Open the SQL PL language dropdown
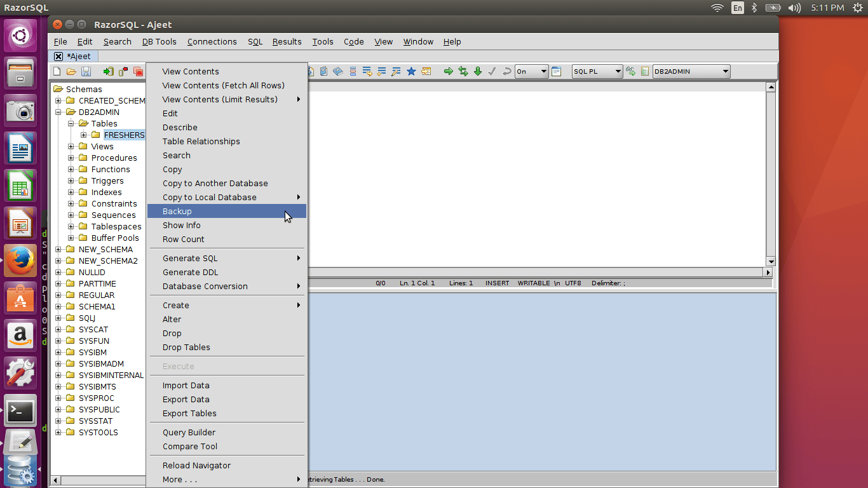Screen dimensions: 868x488 point(597,72)
